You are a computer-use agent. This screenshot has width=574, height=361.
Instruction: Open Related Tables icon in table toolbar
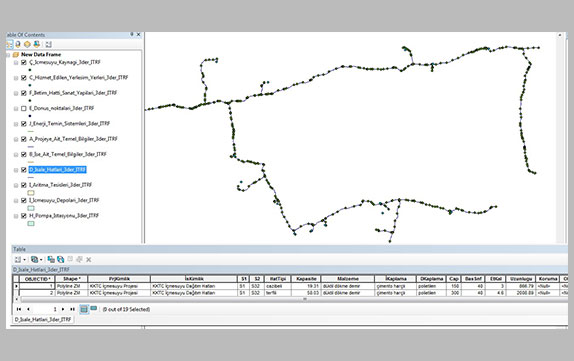pyautogui.click(x=35, y=260)
